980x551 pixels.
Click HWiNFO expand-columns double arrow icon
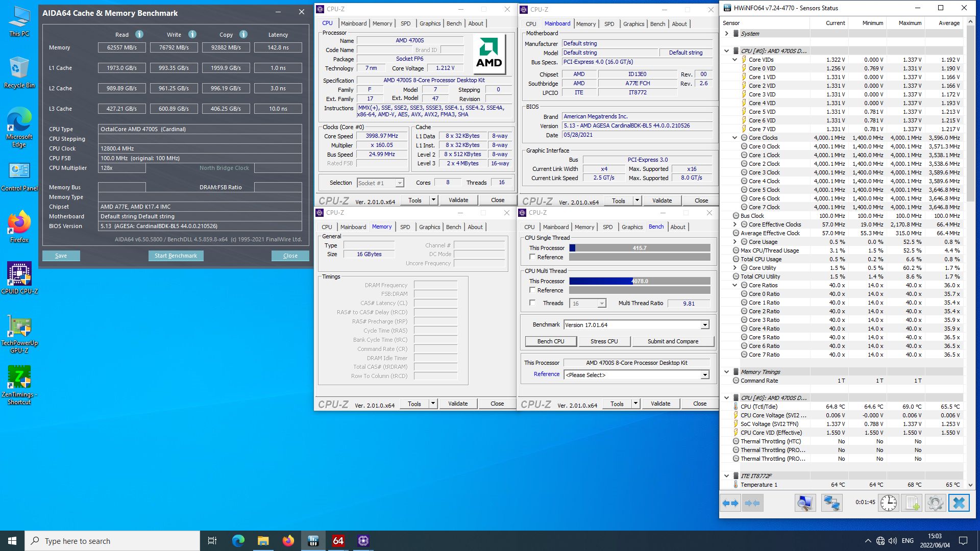(730, 503)
